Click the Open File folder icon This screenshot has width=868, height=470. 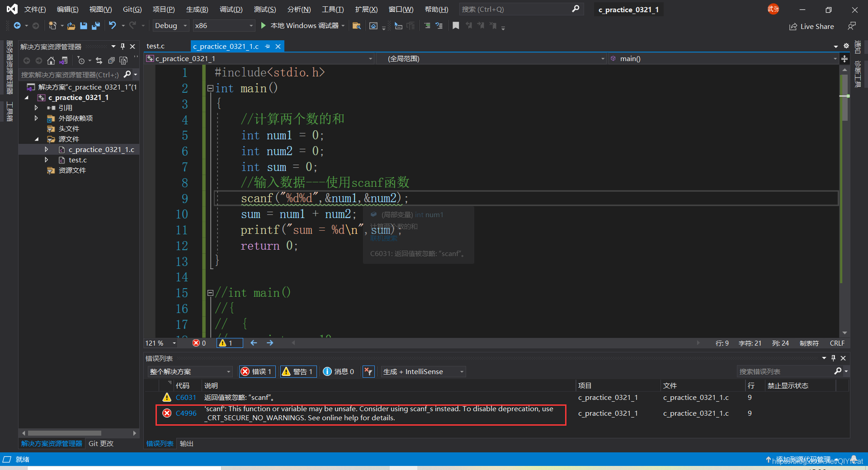click(71, 26)
